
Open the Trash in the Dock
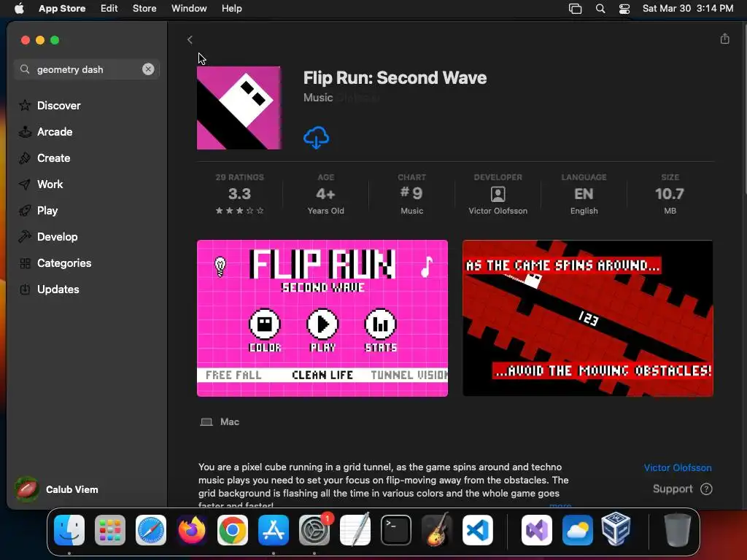[x=678, y=530]
